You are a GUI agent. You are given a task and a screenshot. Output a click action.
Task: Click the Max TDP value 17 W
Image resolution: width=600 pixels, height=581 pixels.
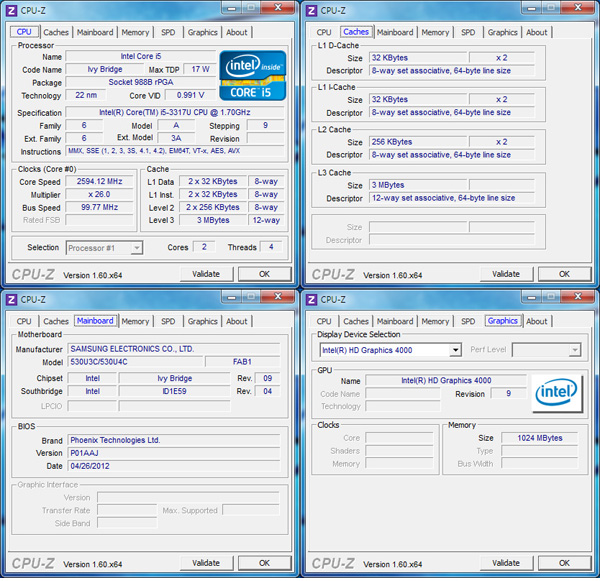point(200,69)
